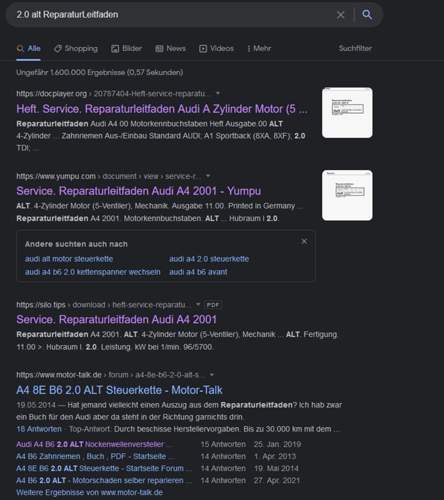Image resolution: width=444 pixels, height=500 pixels.
Task: Clear the search query with the X icon
Action: (340, 15)
